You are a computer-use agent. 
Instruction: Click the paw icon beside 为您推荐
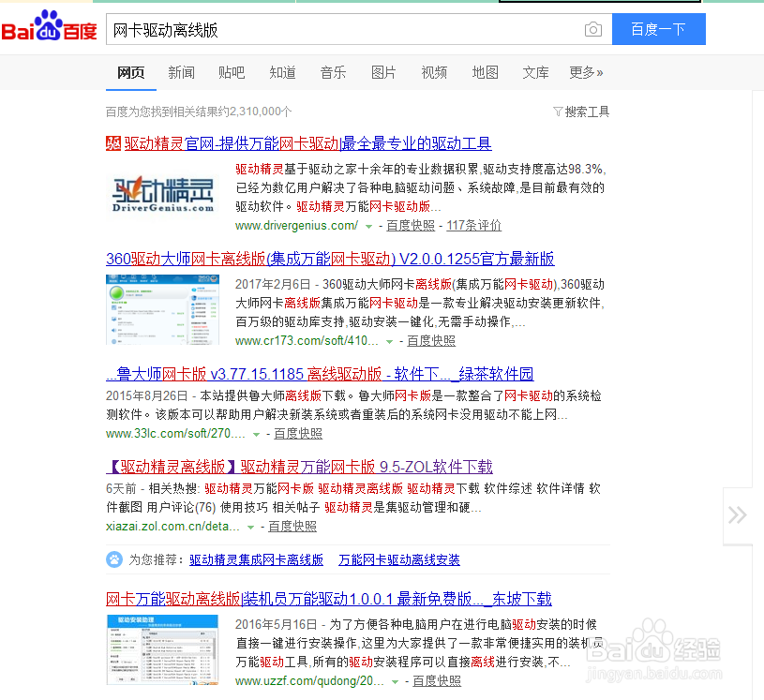click(x=114, y=559)
